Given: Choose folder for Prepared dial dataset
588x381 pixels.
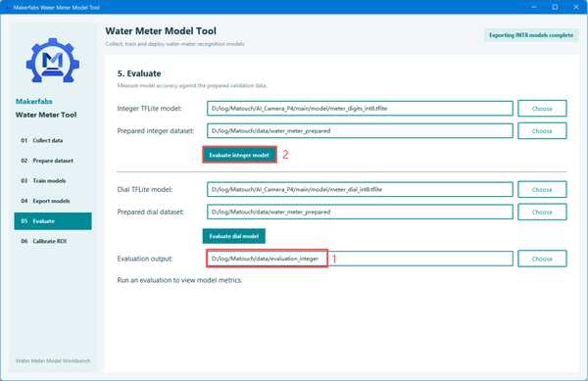Looking at the screenshot, I should 542,212.
